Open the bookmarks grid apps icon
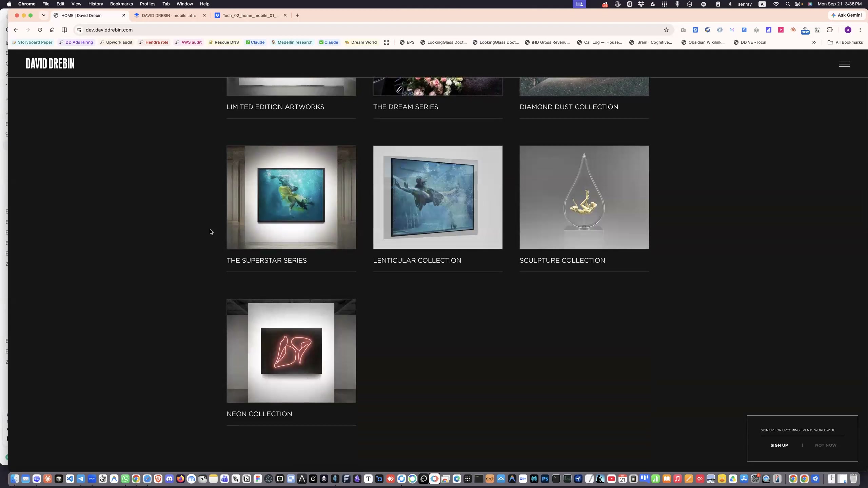This screenshot has width=868, height=488. [386, 42]
